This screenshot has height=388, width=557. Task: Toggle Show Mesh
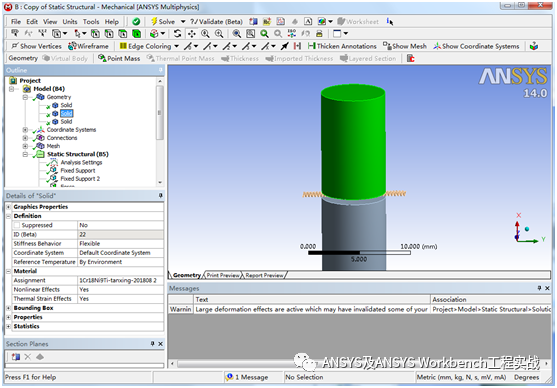pyautogui.click(x=404, y=46)
